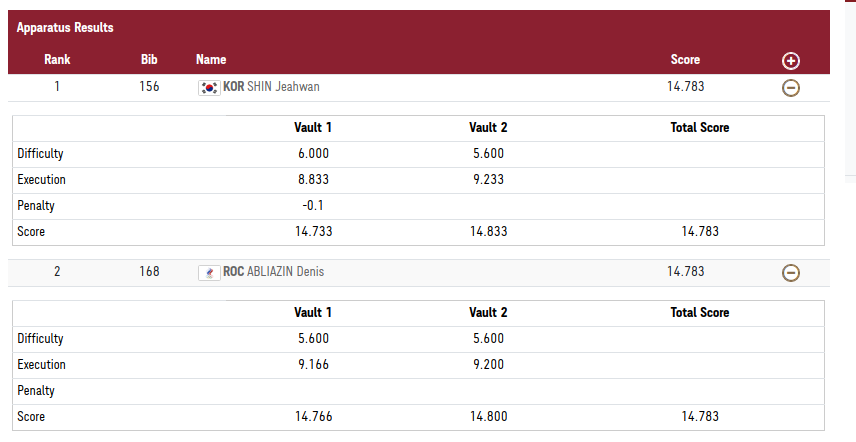Open ABLIAZIN Denis's athlete name
The width and height of the screenshot is (856, 442).
[x=285, y=271]
